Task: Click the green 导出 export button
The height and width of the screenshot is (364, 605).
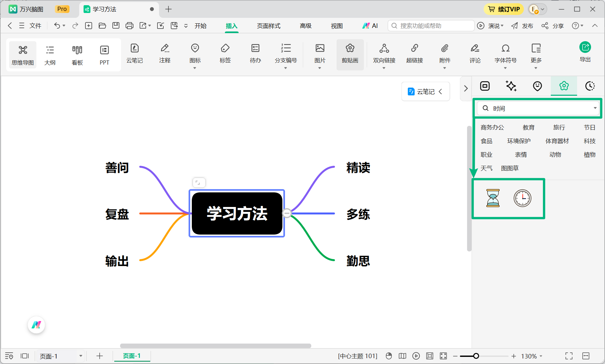Action: (x=585, y=52)
